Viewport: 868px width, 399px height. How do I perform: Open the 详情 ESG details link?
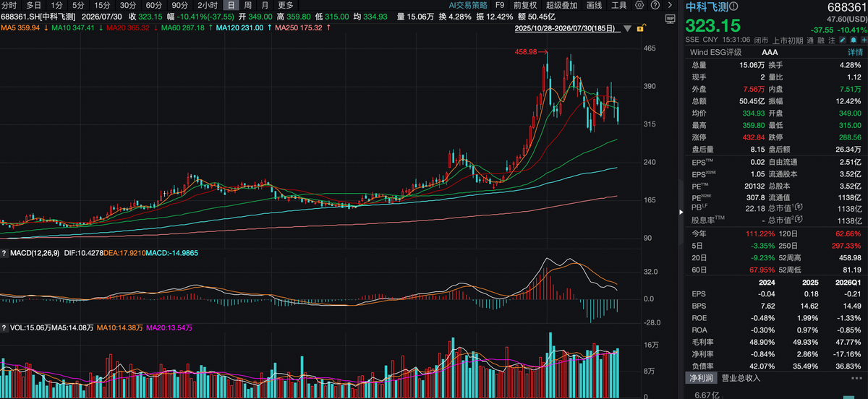(x=855, y=52)
